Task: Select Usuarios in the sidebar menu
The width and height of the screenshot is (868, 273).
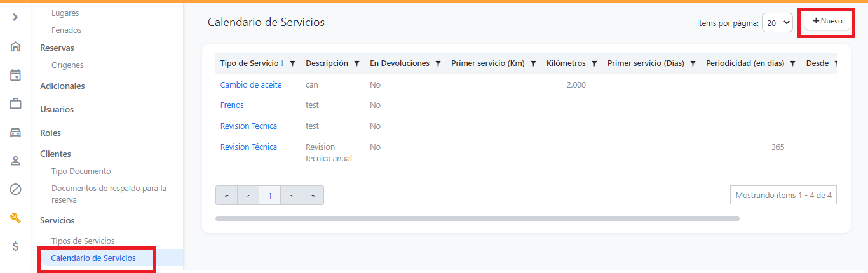Action: click(57, 109)
